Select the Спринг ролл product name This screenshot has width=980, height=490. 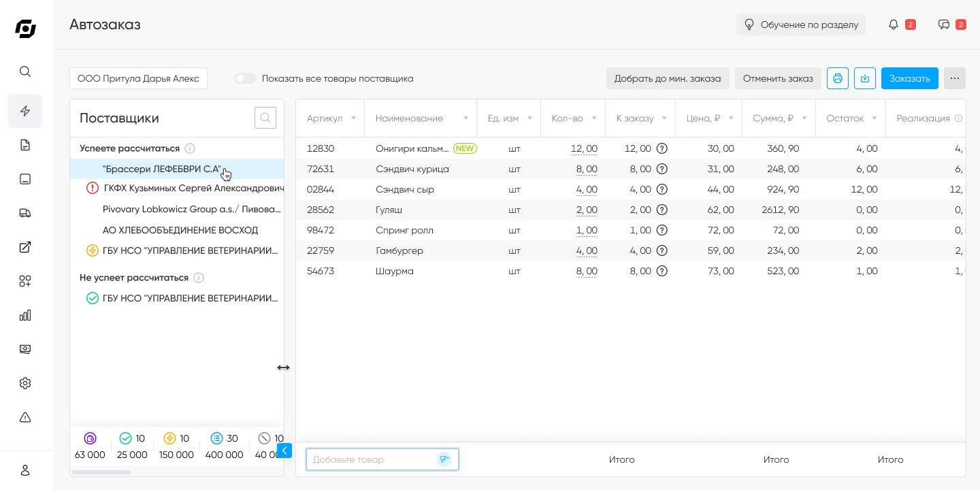(404, 230)
